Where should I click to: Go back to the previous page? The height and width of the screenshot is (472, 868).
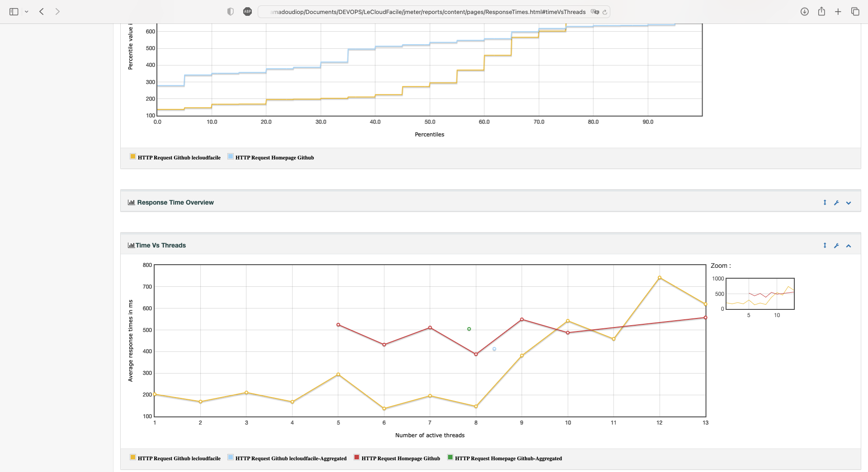pos(42,12)
